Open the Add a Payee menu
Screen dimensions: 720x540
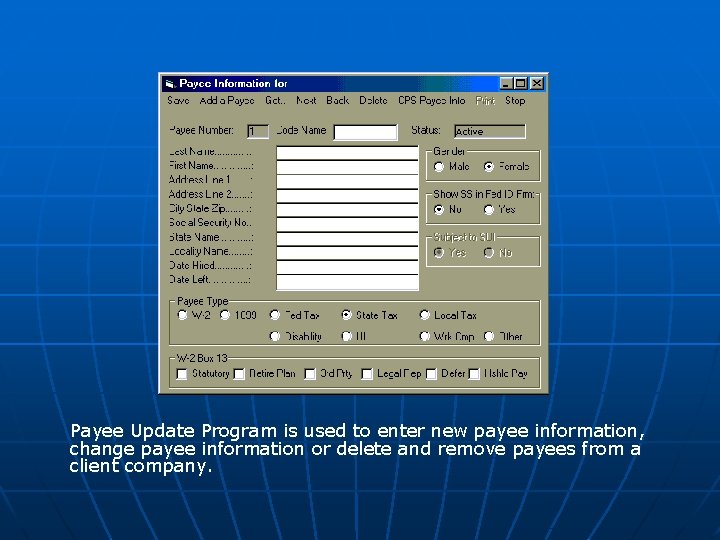[227, 100]
